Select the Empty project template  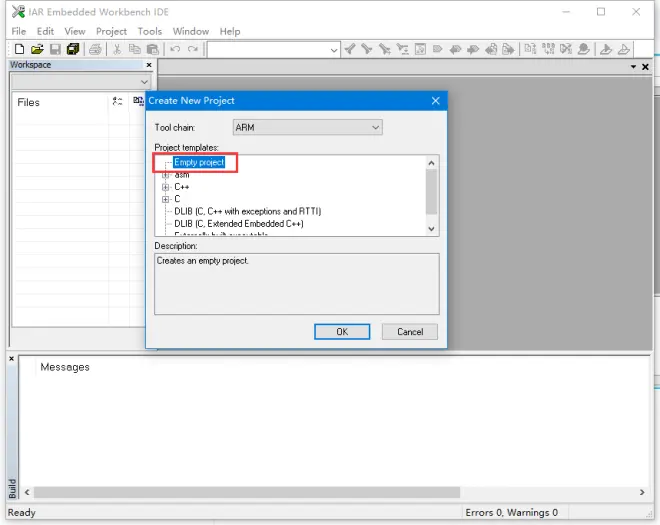point(199,162)
